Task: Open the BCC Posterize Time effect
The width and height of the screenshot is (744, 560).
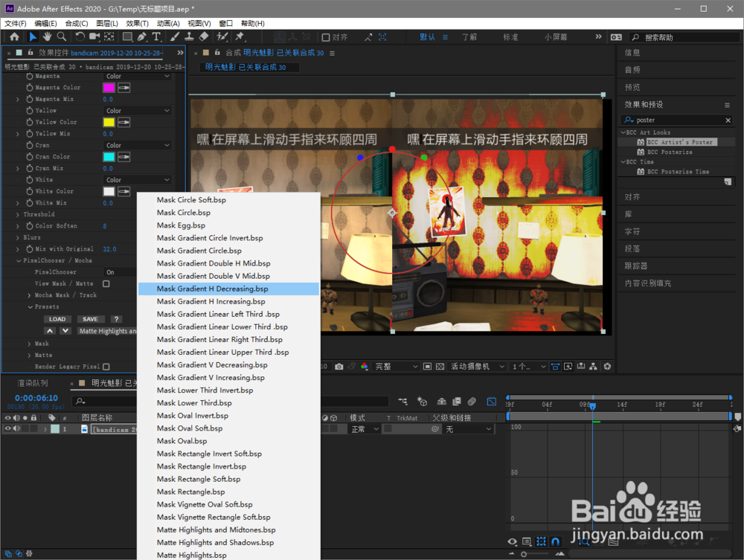Action: point(679,172)
